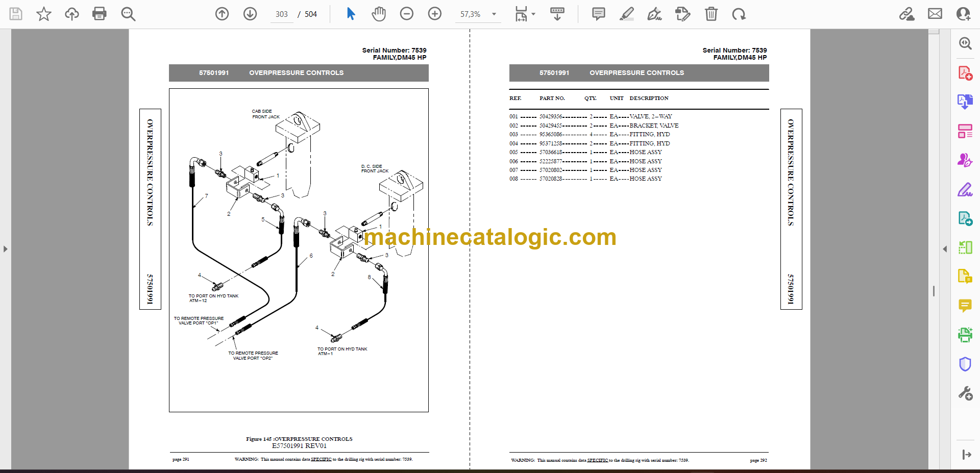Click the vertical scrollbar thumb
The width and height of the screenshot is (980, 473).
[x=934, y=291]
